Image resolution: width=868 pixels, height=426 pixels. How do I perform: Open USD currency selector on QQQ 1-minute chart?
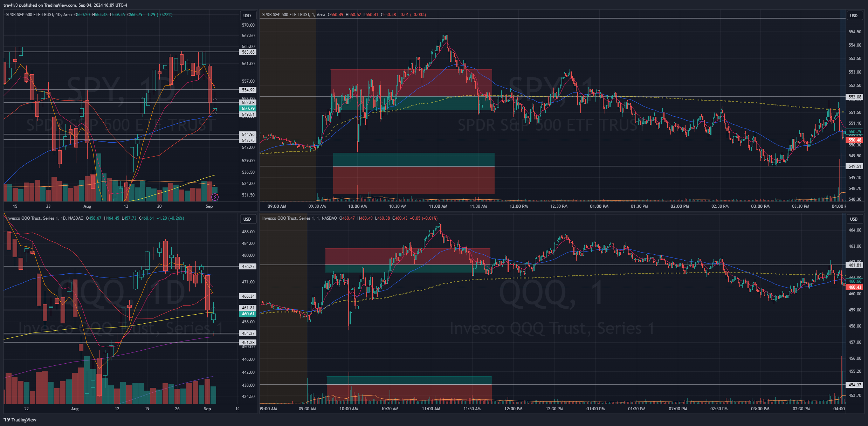coord(854,219)
